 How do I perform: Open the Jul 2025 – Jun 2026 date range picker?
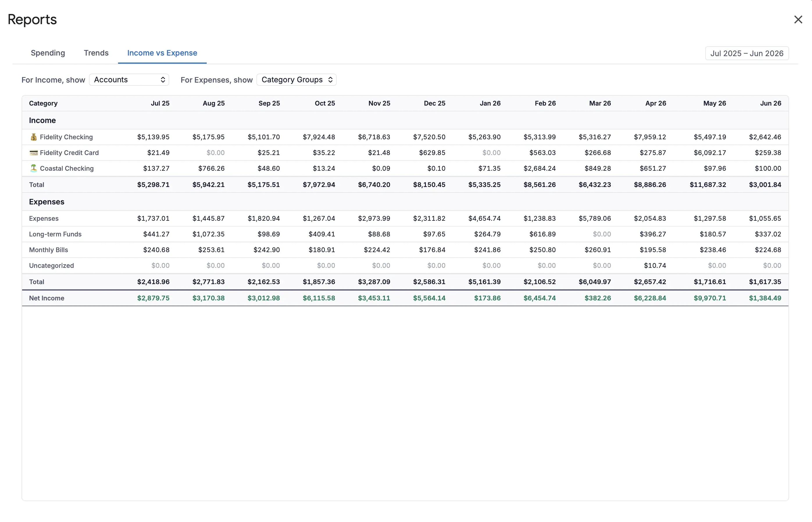(x=747, y=53)
